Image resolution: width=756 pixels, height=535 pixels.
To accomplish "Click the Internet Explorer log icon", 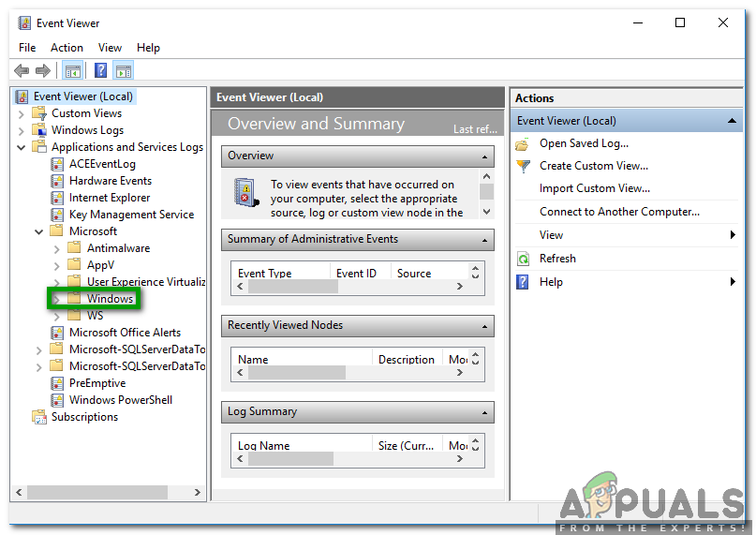I will (x=57, y=199).
